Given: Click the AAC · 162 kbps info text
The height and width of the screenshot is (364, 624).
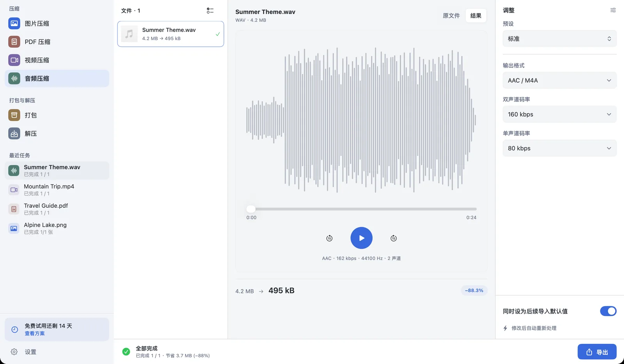Looking at the screenshot, I should [x=361, y=258].
